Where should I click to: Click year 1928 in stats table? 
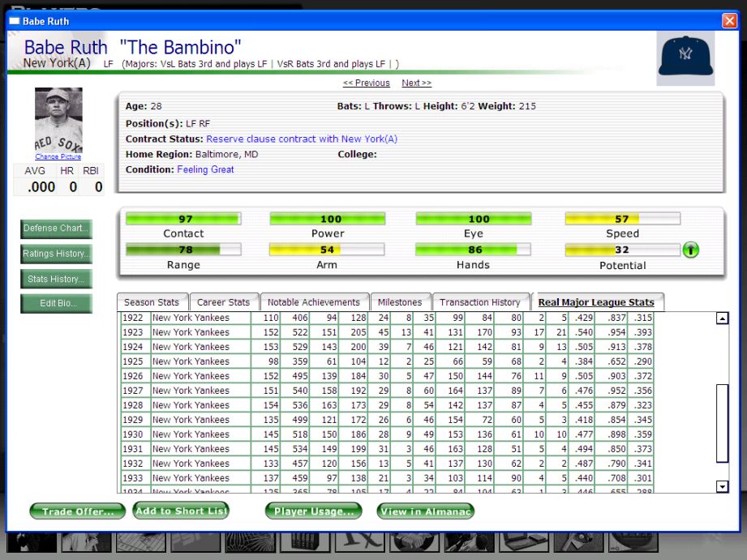tap(136, 405)
